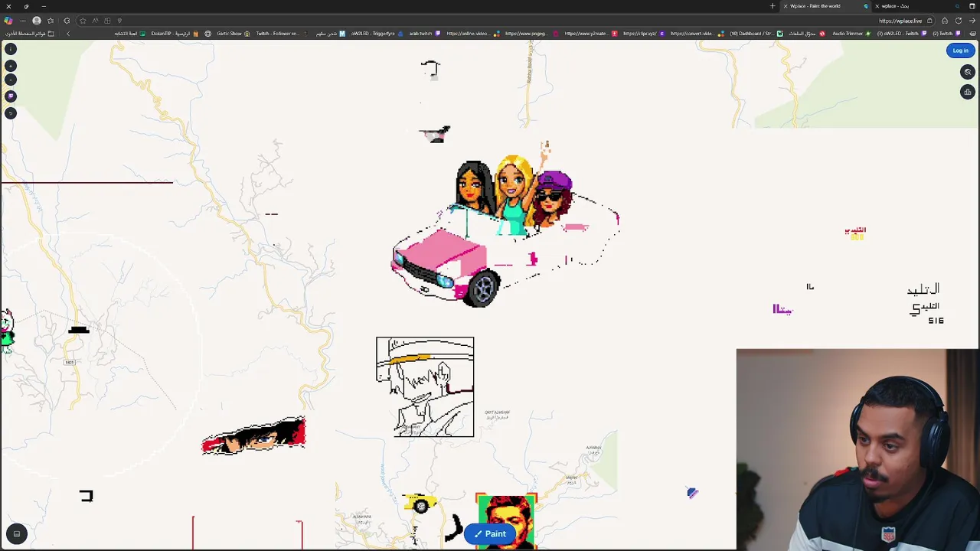Screen dimensions: 980x551
Task: Open the Copilot icon in the browser toolbar
Action: [8, 21]
